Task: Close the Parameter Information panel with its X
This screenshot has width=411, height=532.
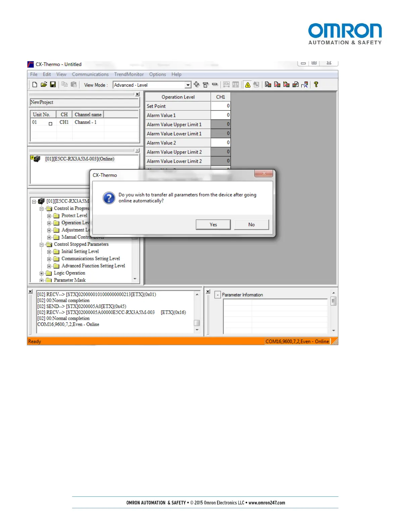Action: point(208,292)
